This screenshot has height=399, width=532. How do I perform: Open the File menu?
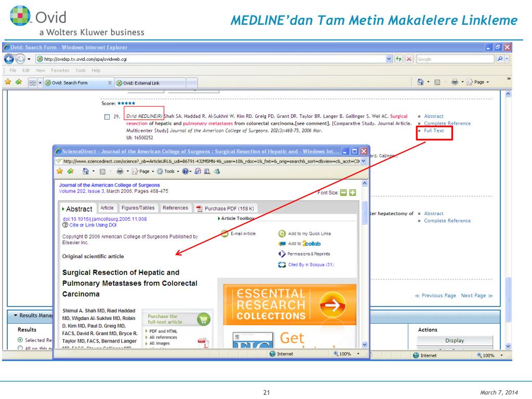(13, 71)
